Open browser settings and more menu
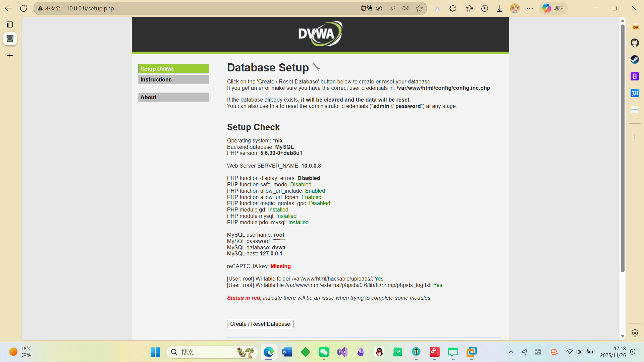 point(530,8)
